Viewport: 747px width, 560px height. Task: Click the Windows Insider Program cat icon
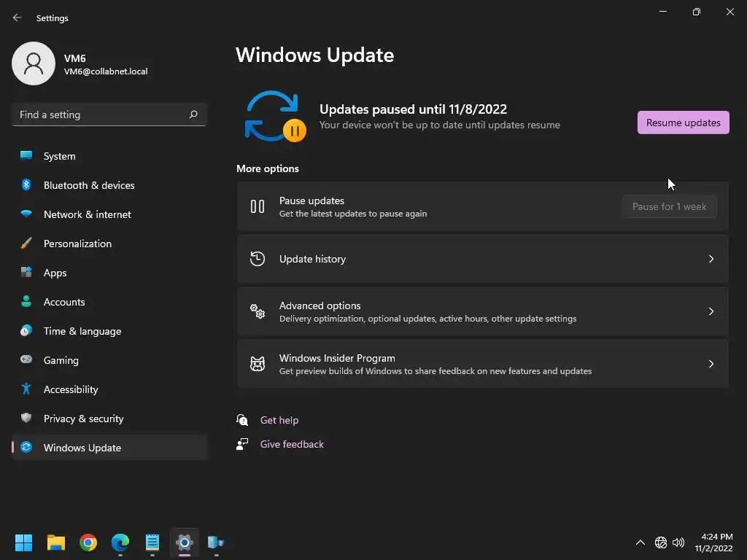(258, 364)
